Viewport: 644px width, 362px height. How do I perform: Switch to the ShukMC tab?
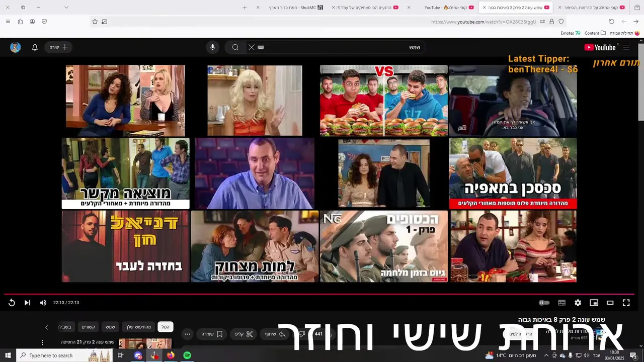pos(292,8)
